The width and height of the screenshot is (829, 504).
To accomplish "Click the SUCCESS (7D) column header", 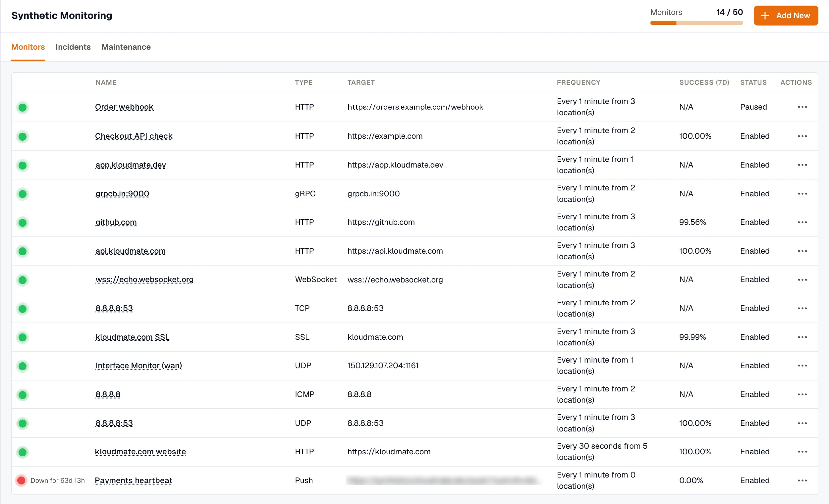I will 704,82.
